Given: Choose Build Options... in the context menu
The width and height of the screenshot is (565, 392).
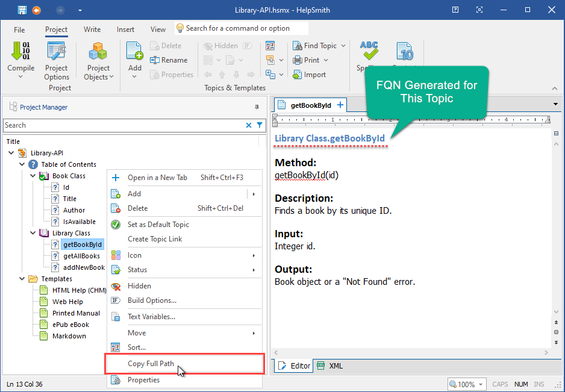Looking at the screenshot, I should (x=184, y=300).
